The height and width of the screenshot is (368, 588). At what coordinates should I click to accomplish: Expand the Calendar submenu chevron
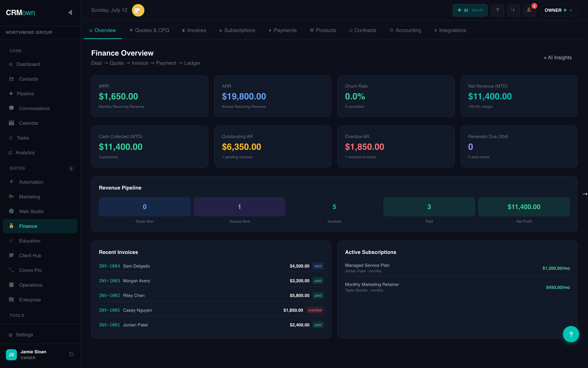(70, 123)
